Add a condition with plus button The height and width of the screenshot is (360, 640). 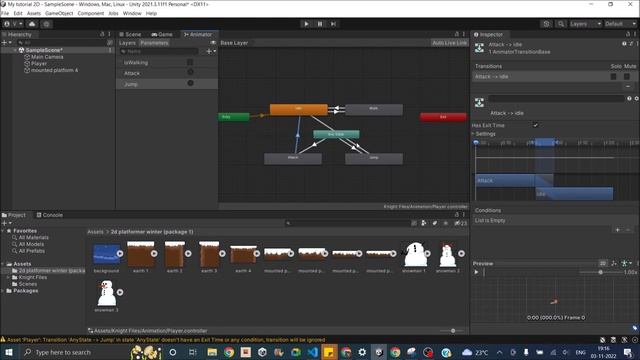point(618,230)
